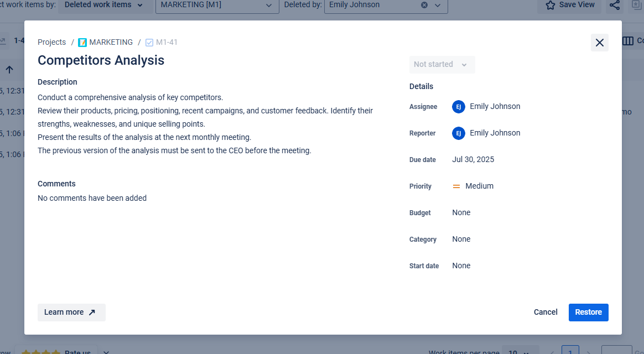
Task: Go to Projects in the breadcrumb
Action: tap(51, 43)
